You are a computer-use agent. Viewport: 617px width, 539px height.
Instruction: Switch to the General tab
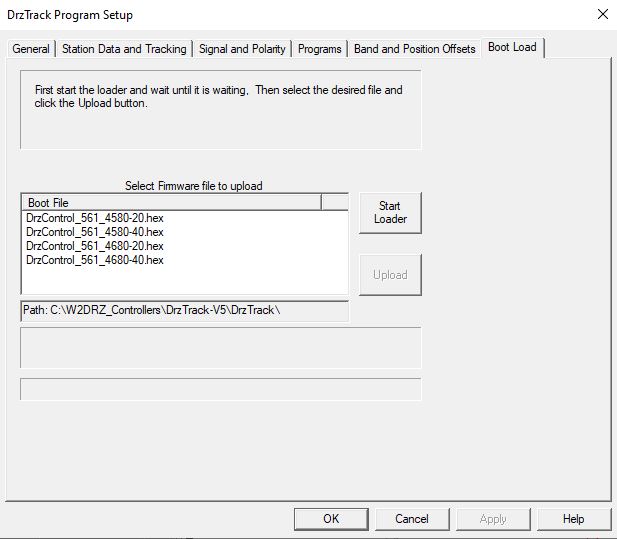(x=31, y=49)
